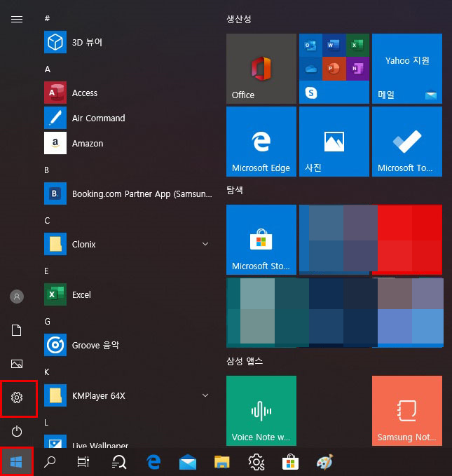Open OneNote in the Office apps tile
This screenshot has width=452, height=476.
click(357, 69)
